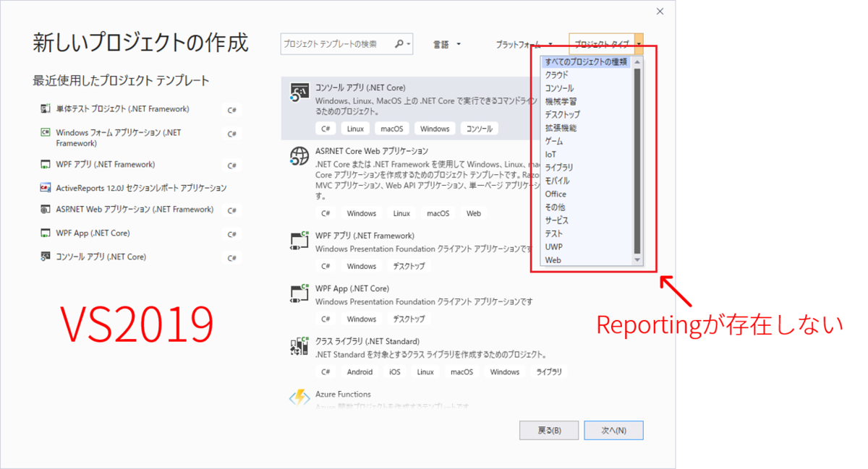868x469 pixels.
Task: Click the dropdown list scroll-down arrow
Action: click(637, 259)
